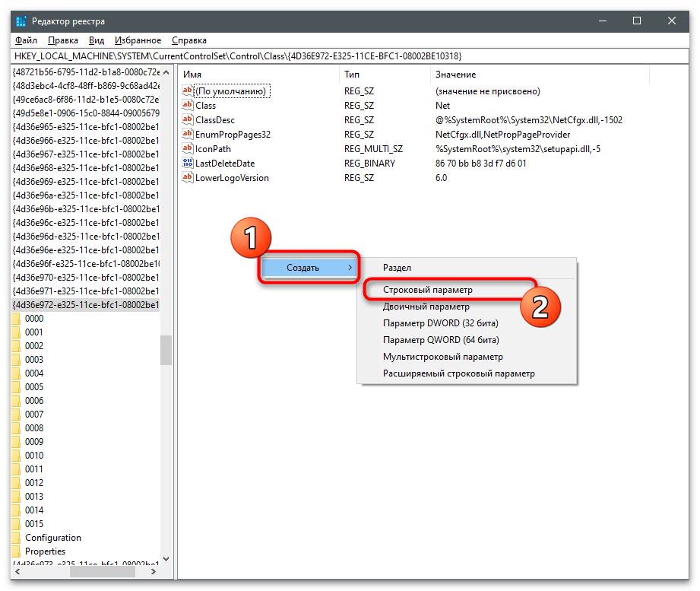
Task: Click the string icon next to EnumPropPages32
Action: [188, 134]
